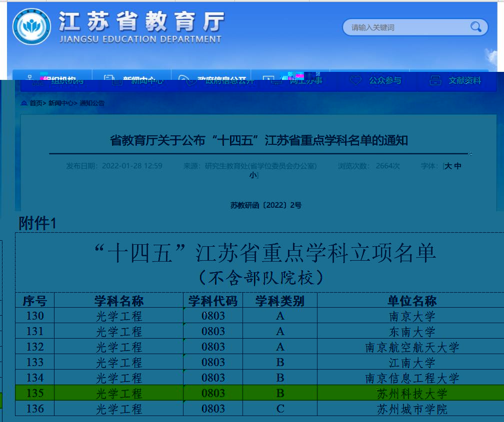Select the cell with serial number 131
The width and height of the screenshot is (504, 422).
pyautogui.click(x=34, y=331)
